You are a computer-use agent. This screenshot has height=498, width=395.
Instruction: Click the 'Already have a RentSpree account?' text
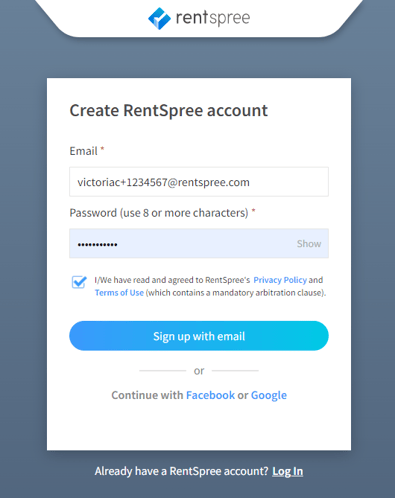click(181, 471)
